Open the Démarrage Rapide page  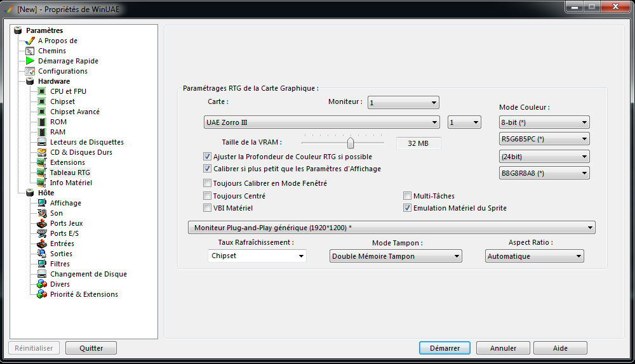(x=68, y=61)
